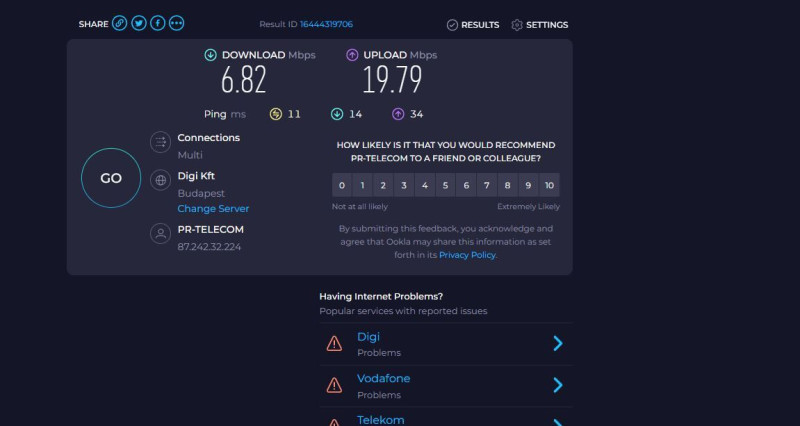Click the Digi Kft globe icon
This screenshot has height=426, width=800.
click(160, 180)
